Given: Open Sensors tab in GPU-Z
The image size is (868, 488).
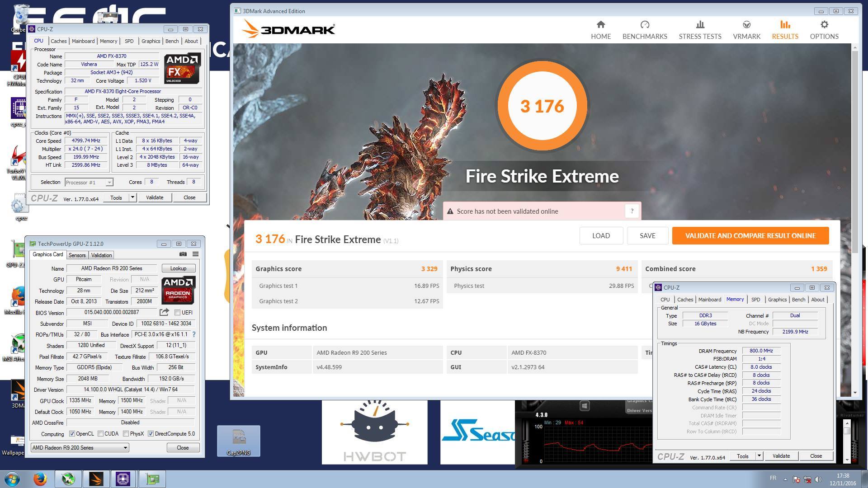Looking at the screenshot, I should tap(77, 255).
